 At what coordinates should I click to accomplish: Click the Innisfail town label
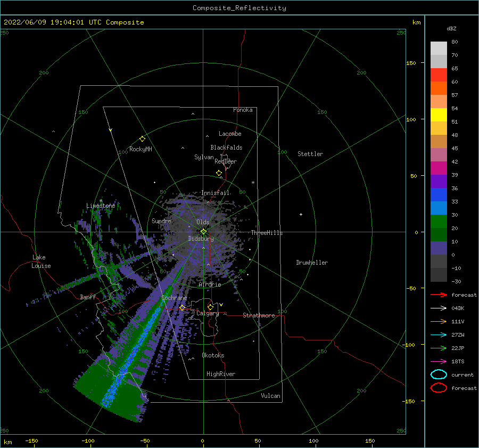[x=215, y=193]
